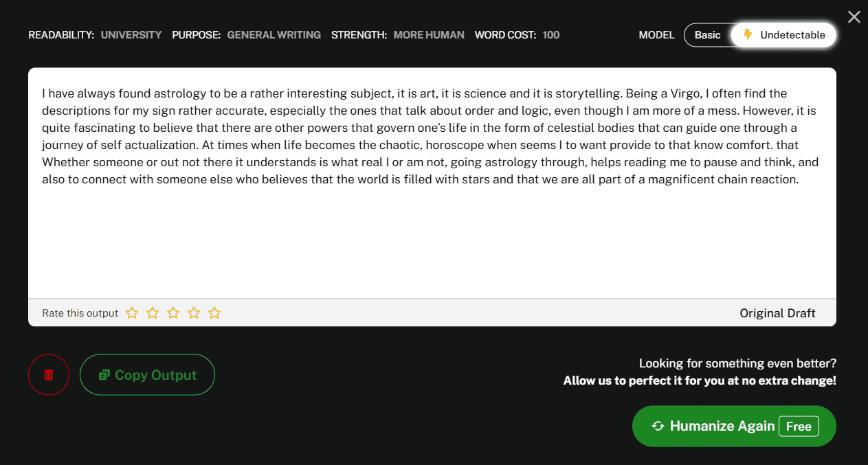This screenshot has height=465, width=868.
Task: Click the Free badge on Humanize Again
Action: click(799, 427)
